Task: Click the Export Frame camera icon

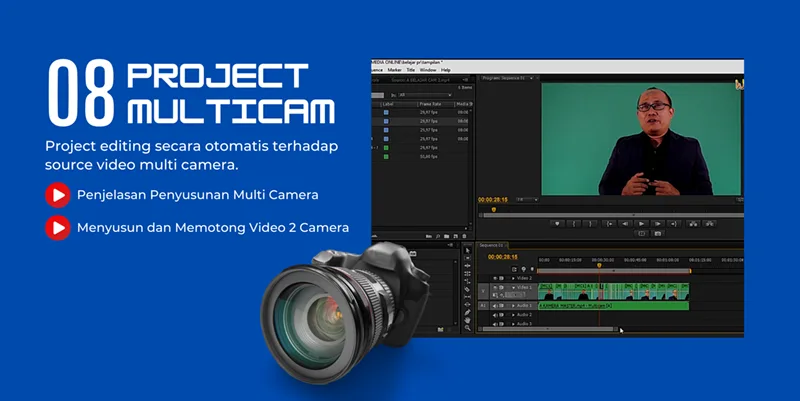Action: tap(657, 233)
